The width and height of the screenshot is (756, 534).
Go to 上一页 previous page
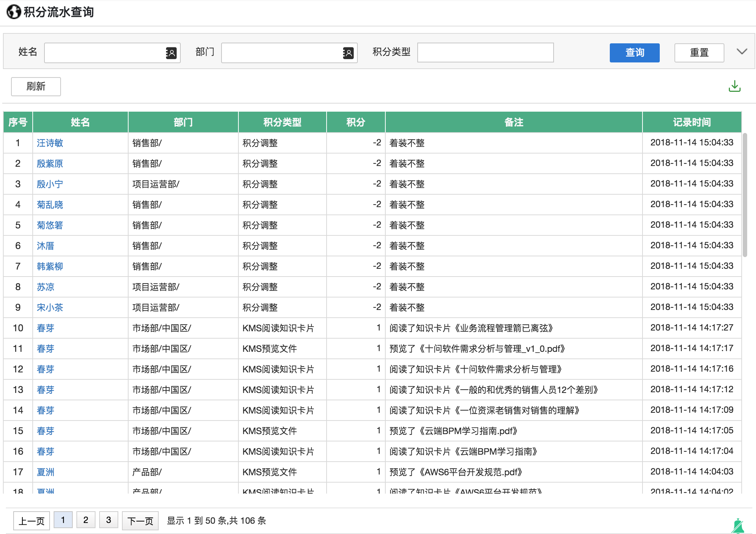[x=32, y=521]
